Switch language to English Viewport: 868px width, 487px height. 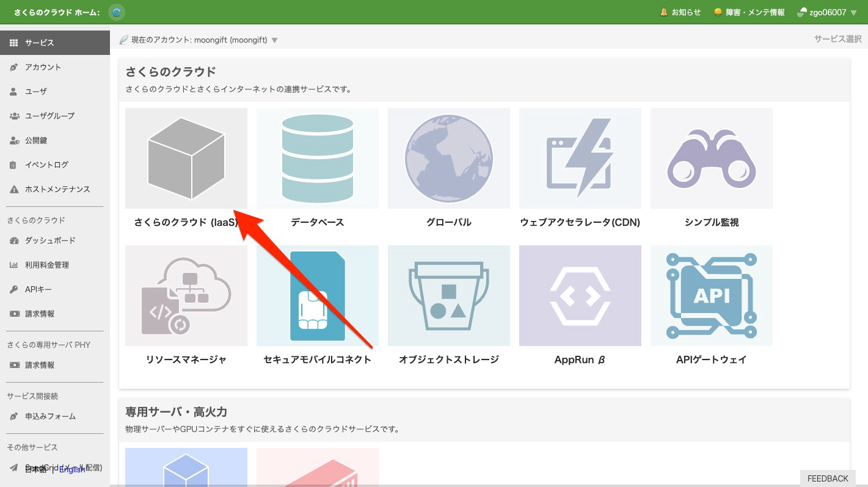[72, 470]
